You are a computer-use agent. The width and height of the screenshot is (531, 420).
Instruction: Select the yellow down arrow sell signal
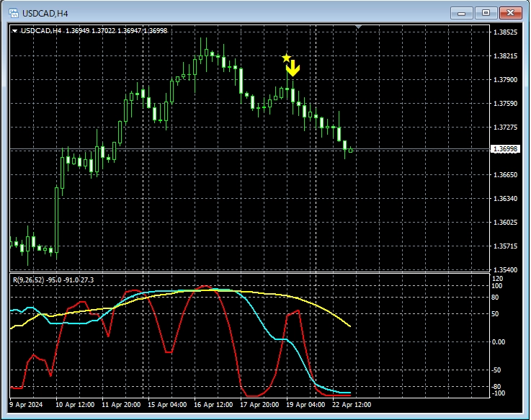[x=293, y=70]
